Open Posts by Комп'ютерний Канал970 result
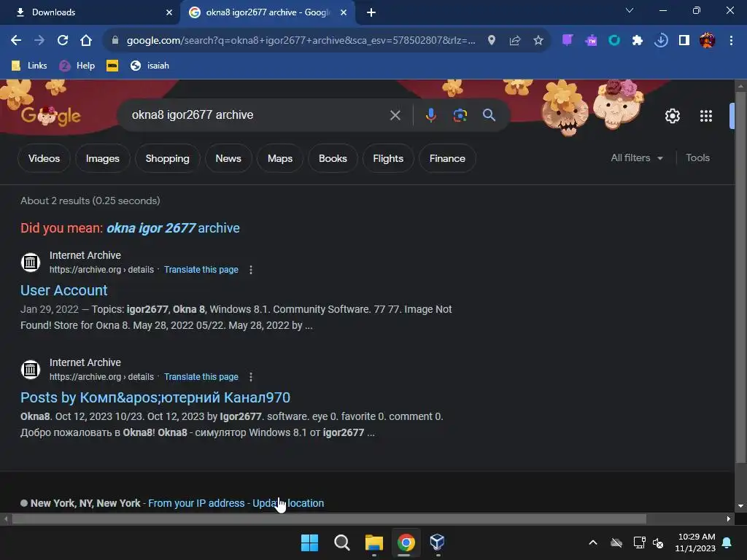 tap(155, 397)
